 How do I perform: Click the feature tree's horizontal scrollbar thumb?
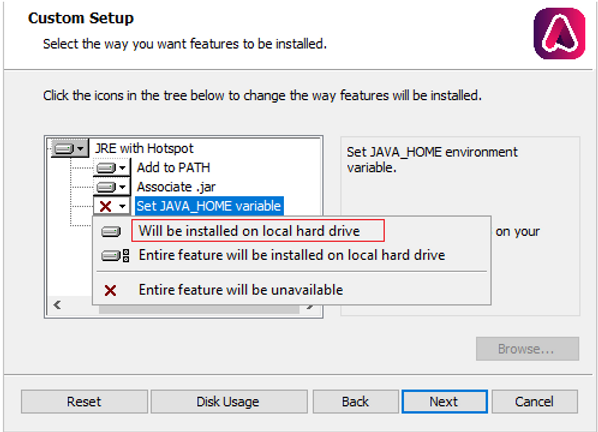click(x=198, y=309)
